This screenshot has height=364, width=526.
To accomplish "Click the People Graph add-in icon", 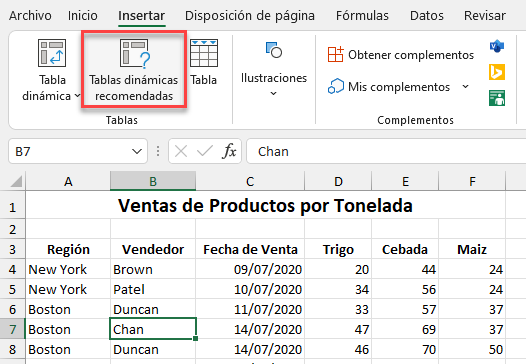I will [x=497, y=98].
